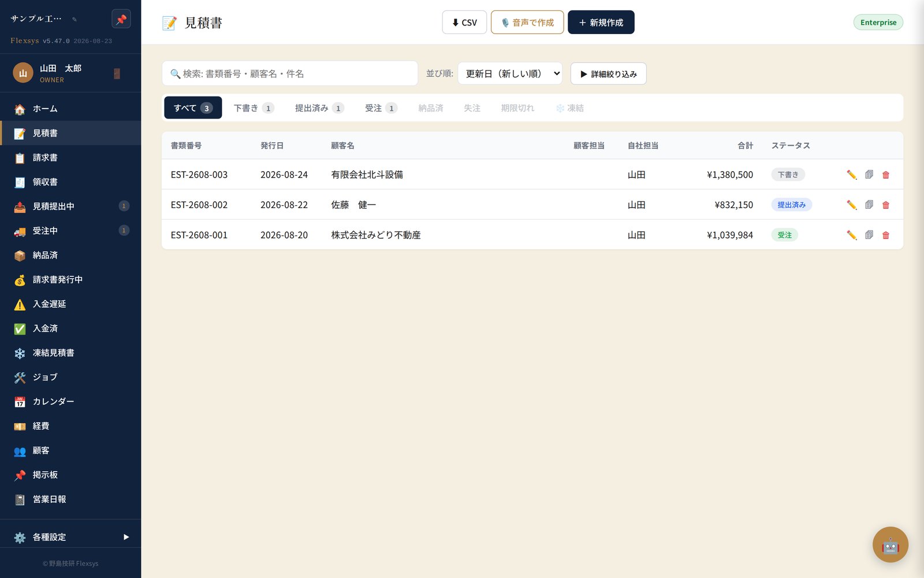Click the ステータス column header
The image size is (924, 578).
[x=791, y=146]
